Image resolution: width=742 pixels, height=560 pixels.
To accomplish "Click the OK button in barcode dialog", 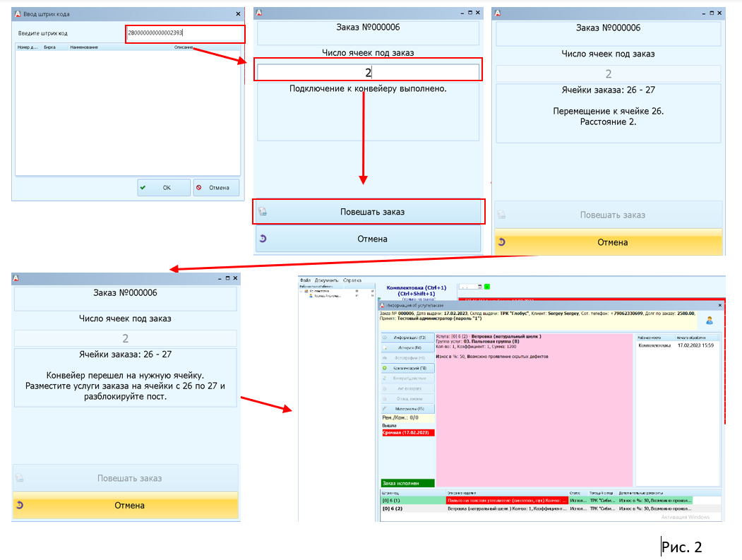I will click(164, 188).
